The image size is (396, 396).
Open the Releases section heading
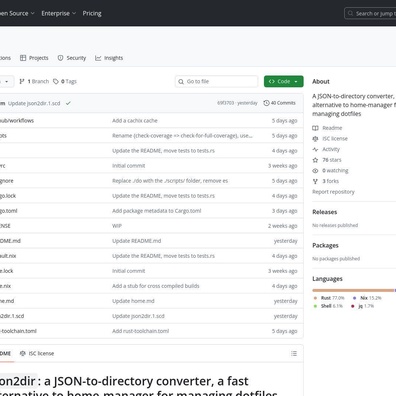click(x=324, y=212)
